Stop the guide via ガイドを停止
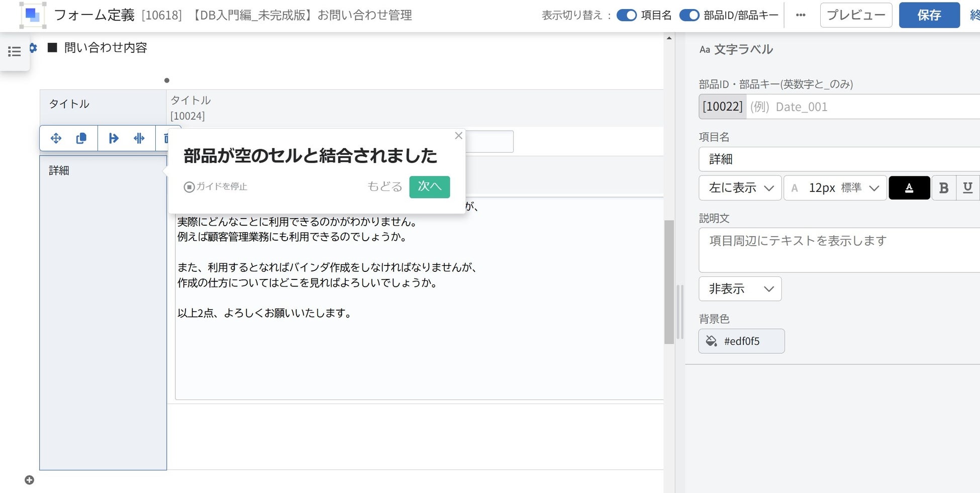This screenshot has height=493, width=980. [216, 187]
